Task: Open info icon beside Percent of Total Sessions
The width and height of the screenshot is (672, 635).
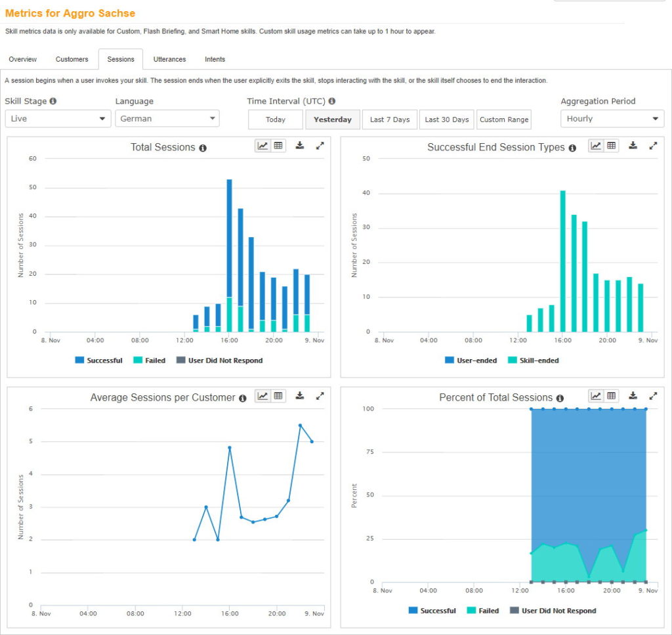Action: pos(560,399)
